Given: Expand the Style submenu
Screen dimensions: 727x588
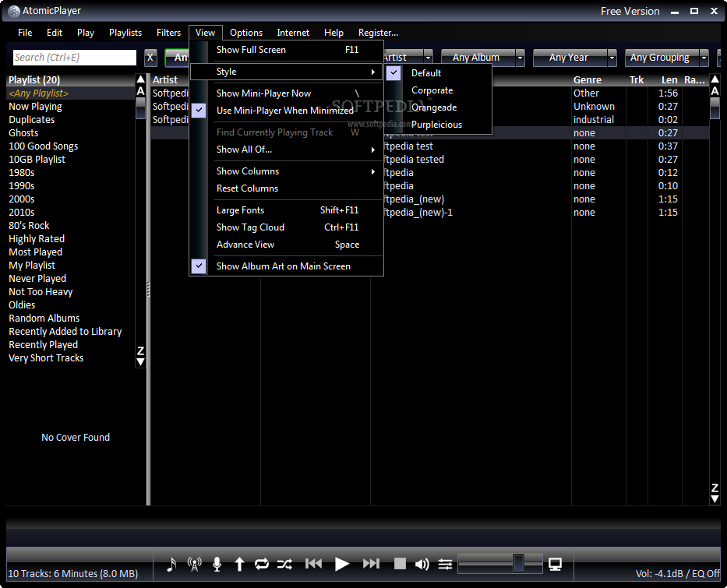Looking at the screenshot, I should 286,72.
